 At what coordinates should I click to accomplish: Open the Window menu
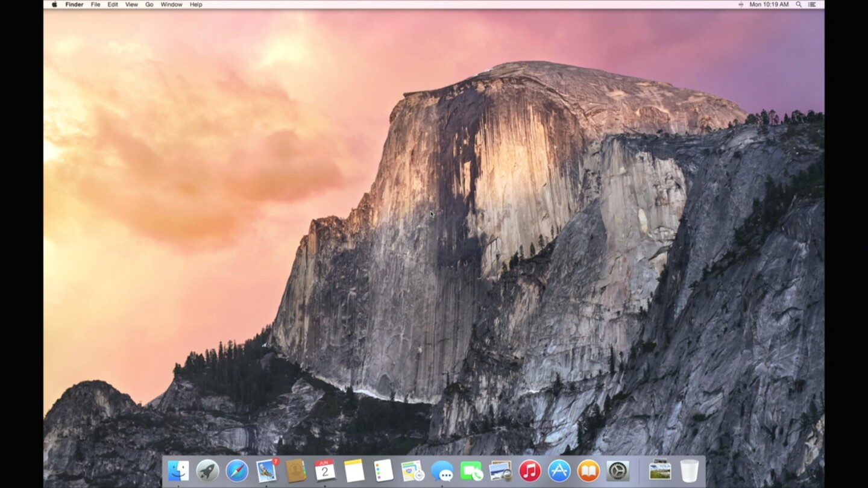pyautogui.click(x=171, y=4)
